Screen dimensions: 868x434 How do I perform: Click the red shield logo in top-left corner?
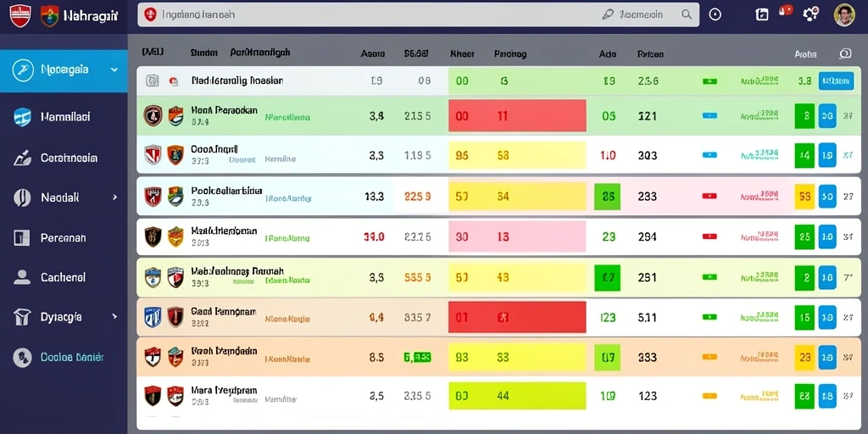[x=20, y=15]
